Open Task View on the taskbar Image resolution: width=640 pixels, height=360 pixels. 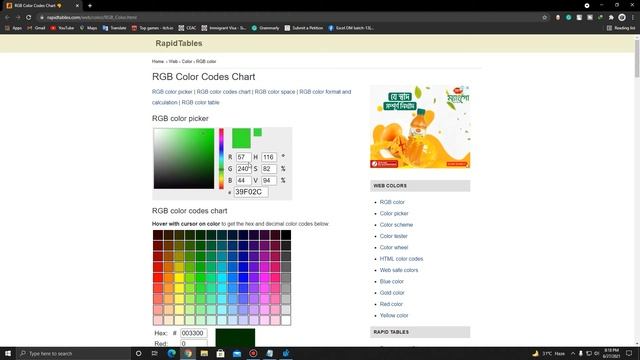point(155,353)
